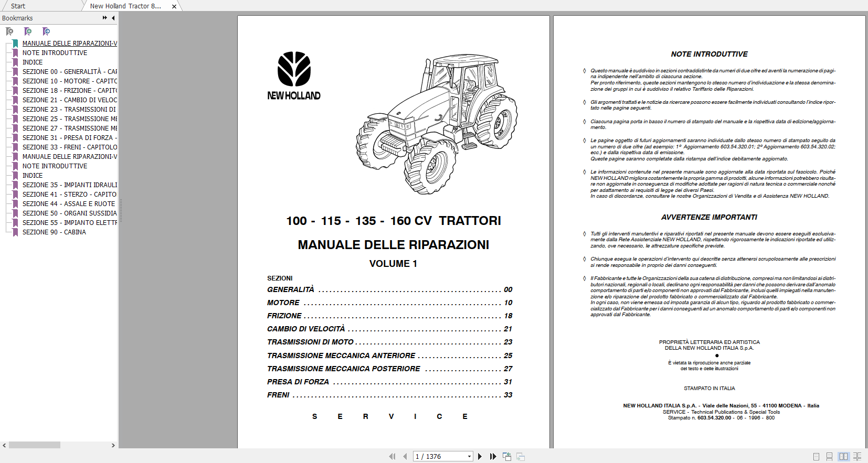Open the page number dropdown arrow

[469, 457]
